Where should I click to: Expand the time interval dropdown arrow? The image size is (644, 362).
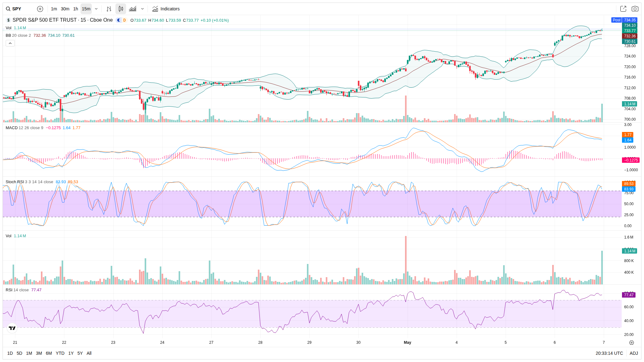tap(96, 9)
